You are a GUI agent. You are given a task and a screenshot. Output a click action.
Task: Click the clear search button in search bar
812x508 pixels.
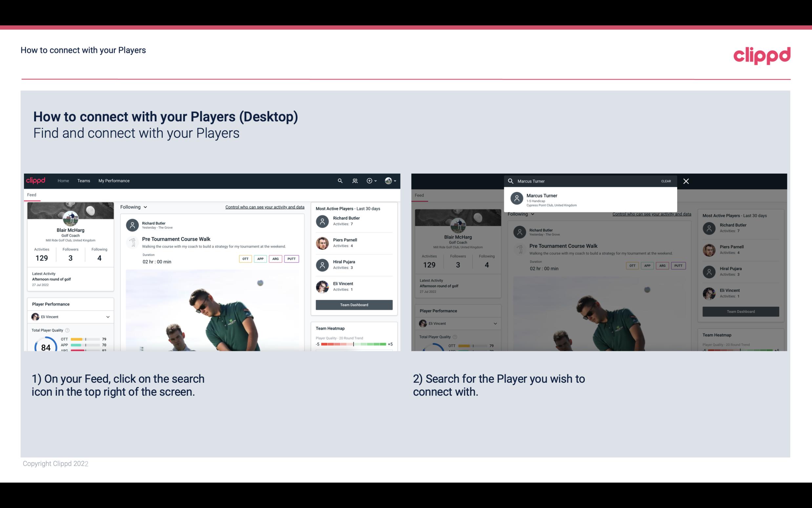[x=666, y=181]
